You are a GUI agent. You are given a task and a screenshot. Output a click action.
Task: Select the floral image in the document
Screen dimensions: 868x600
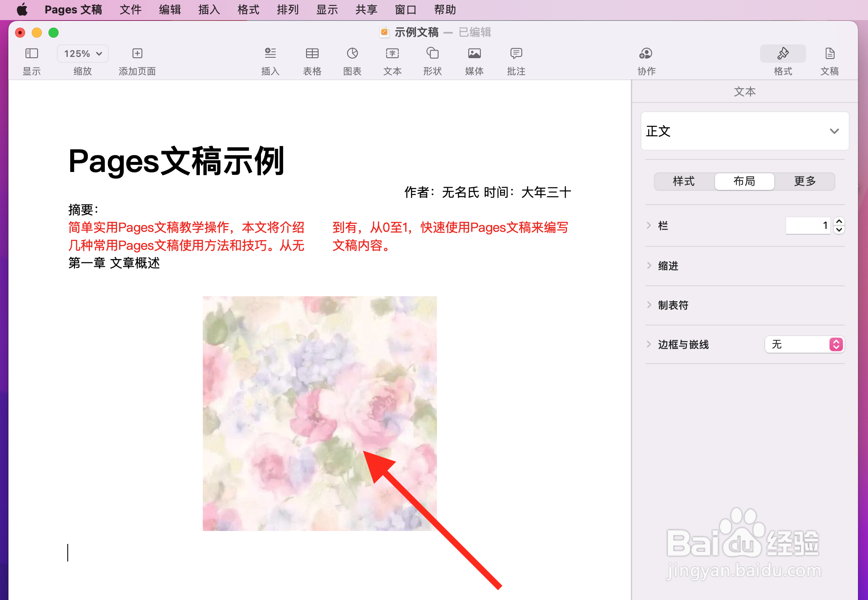tap(319, 413)
